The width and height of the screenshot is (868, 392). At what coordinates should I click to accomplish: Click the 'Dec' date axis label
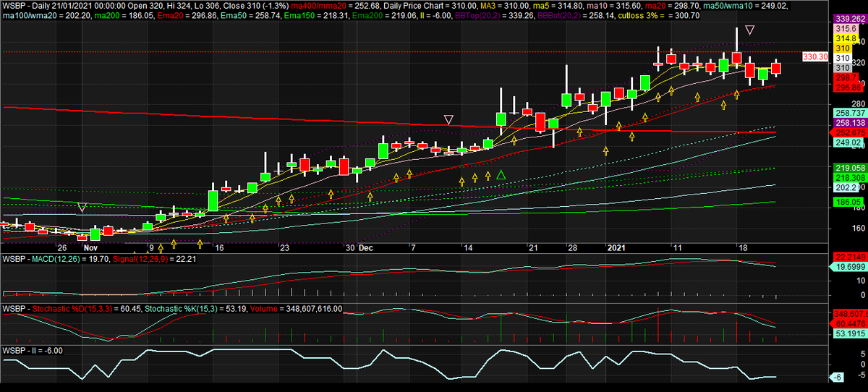366,247
